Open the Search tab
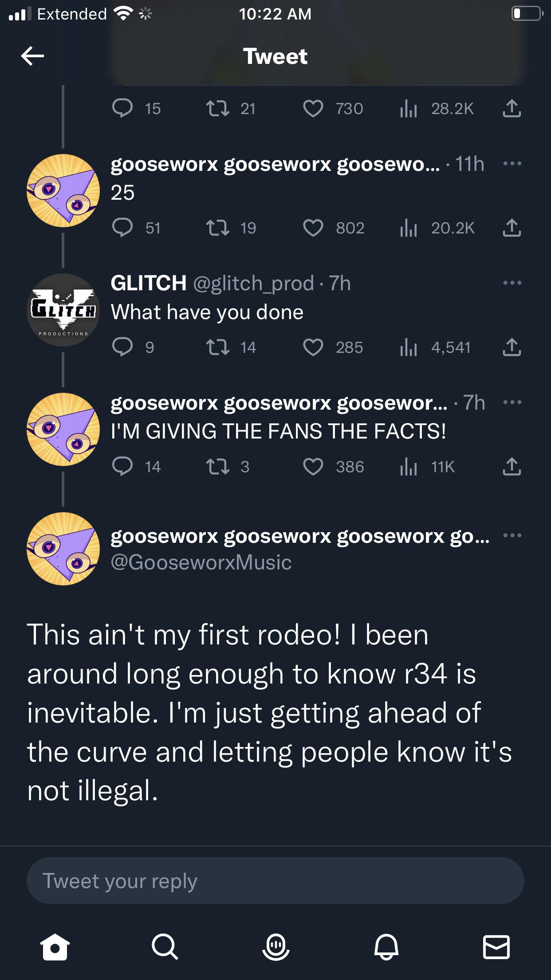 pyautogui.click(x=165, y=947)
